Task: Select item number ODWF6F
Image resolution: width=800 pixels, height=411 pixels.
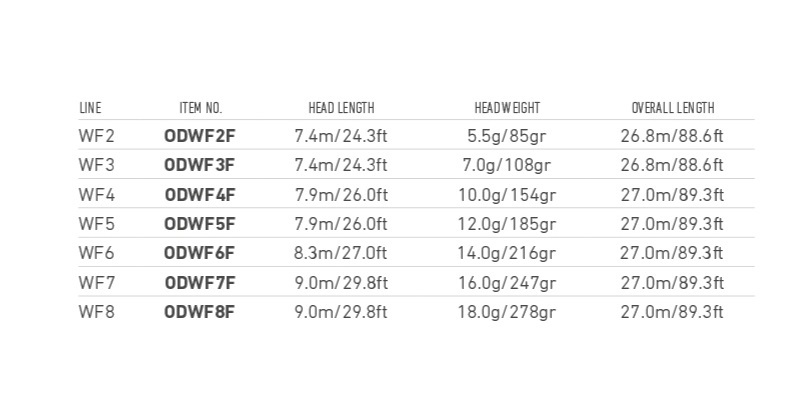Action: click(x=200, y=253)
